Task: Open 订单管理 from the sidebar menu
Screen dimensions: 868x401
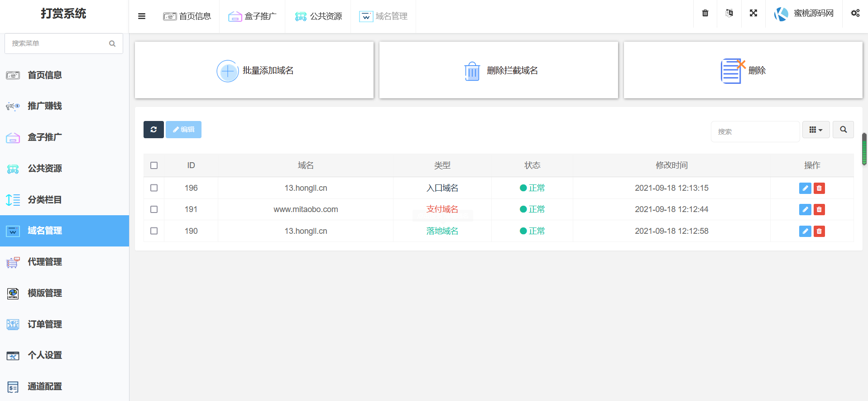Action: tap(44, 324)
